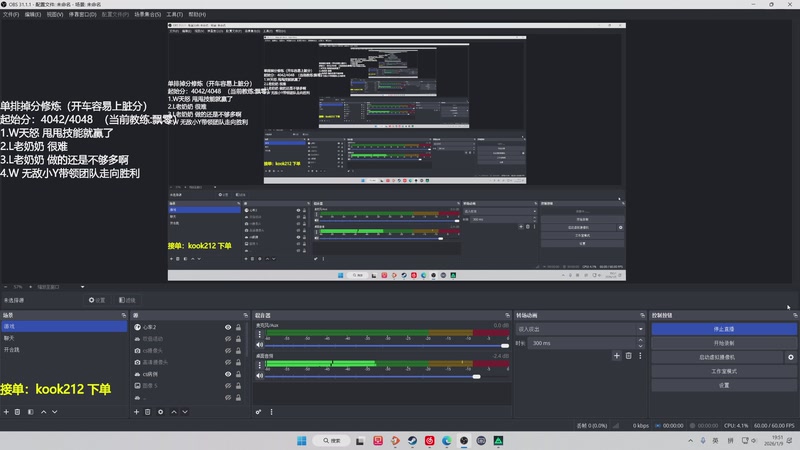Open 桌面音频 channel options three dots
Image resolution: width=800 pixels, height=450 pixels.
pyautogui.click(x=260, y=365)
